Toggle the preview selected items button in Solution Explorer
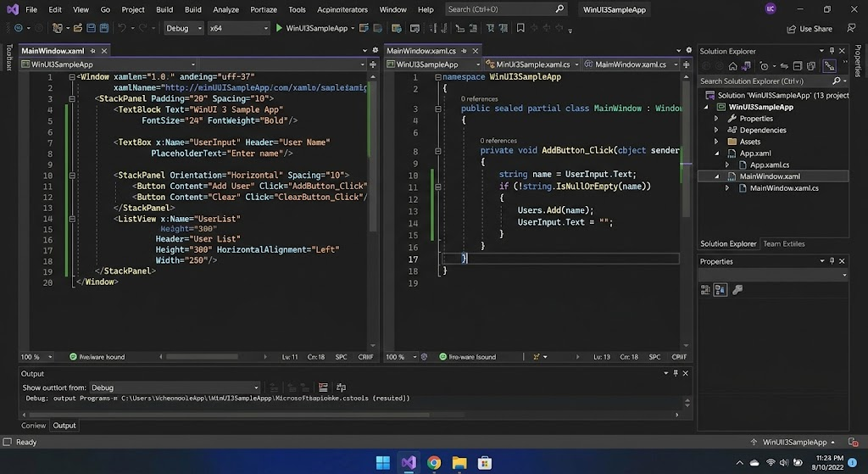 click(829, 66)
